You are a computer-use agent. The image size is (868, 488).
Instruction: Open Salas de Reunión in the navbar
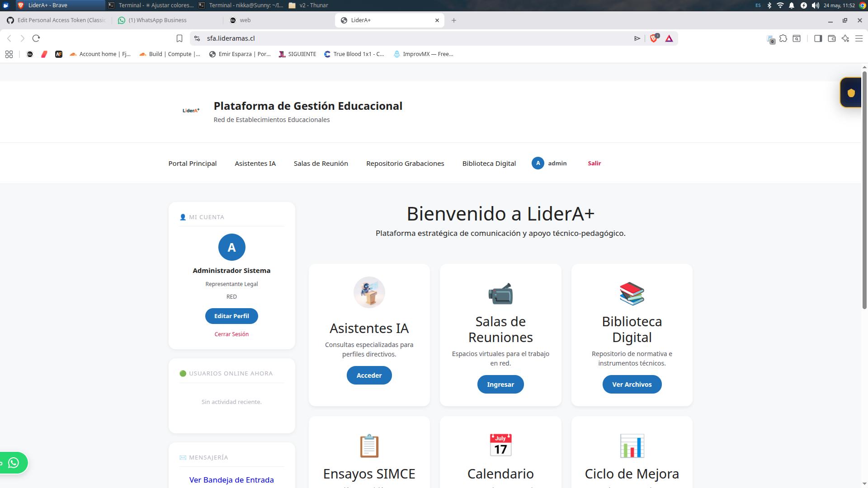coord(321,164)
